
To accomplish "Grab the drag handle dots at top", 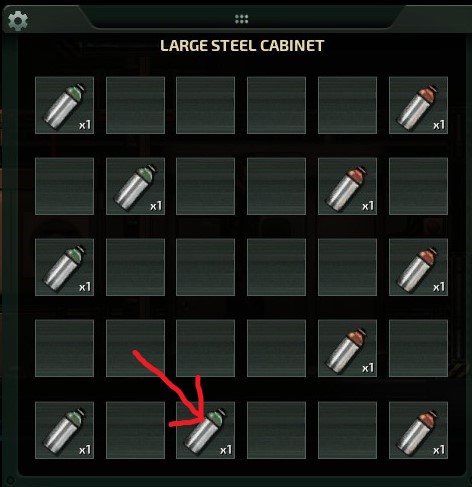I will coord(241,19).
